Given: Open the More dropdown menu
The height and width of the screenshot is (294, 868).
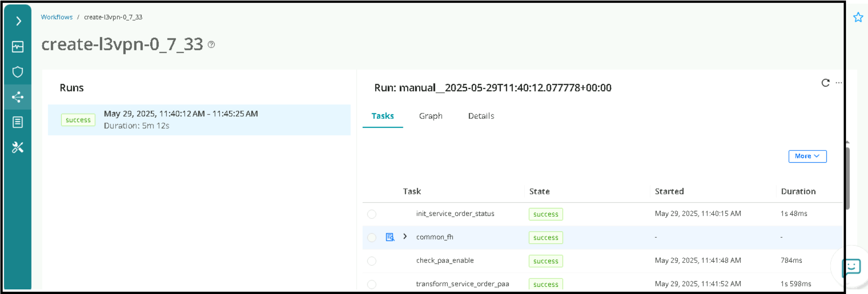Looking at the screenshot, I should pos(807,156).
